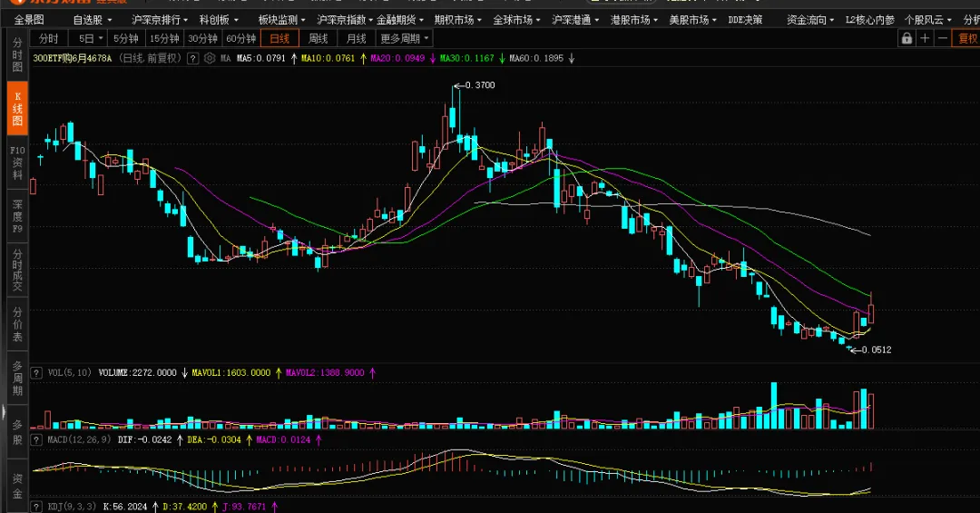
Task: Switch to 分时 chart tab
Action: [49, 39]
